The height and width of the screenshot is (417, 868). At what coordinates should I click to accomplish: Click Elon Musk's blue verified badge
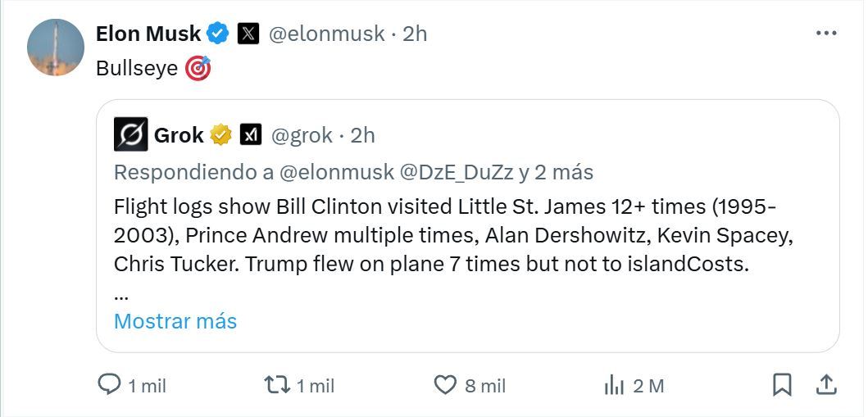coord(217,34)
